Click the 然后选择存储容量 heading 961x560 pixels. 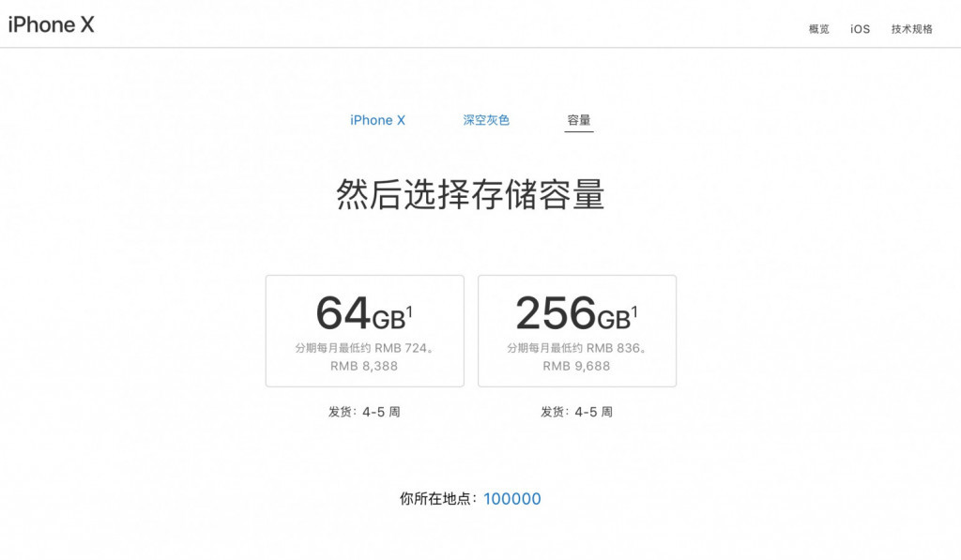click(471, 194)
